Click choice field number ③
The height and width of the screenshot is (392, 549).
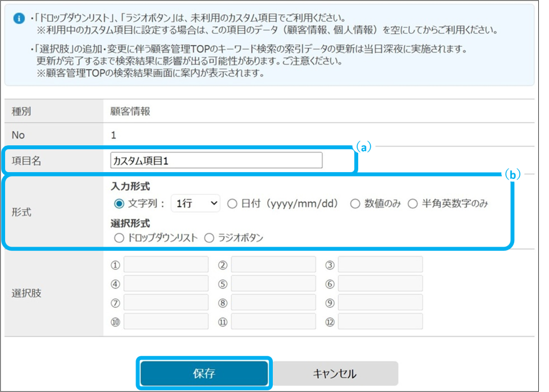(x=380, y=264)
